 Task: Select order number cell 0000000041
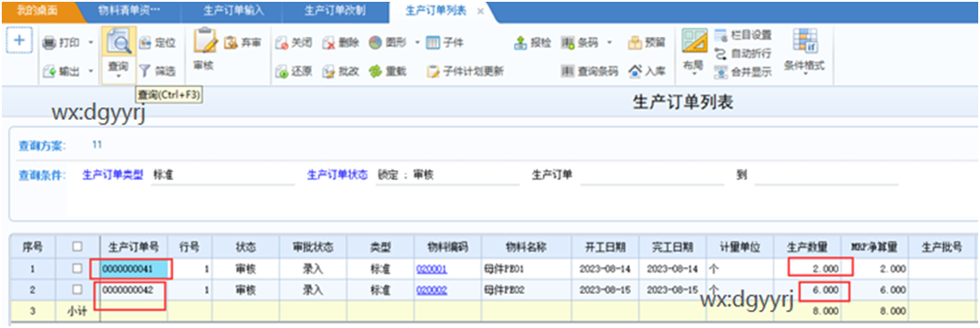(x=133, y=269)
